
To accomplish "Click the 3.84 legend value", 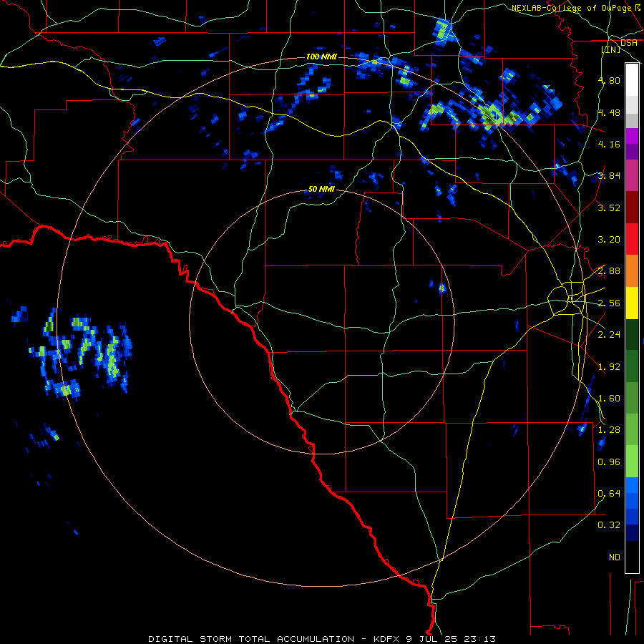I will point(609,176).
